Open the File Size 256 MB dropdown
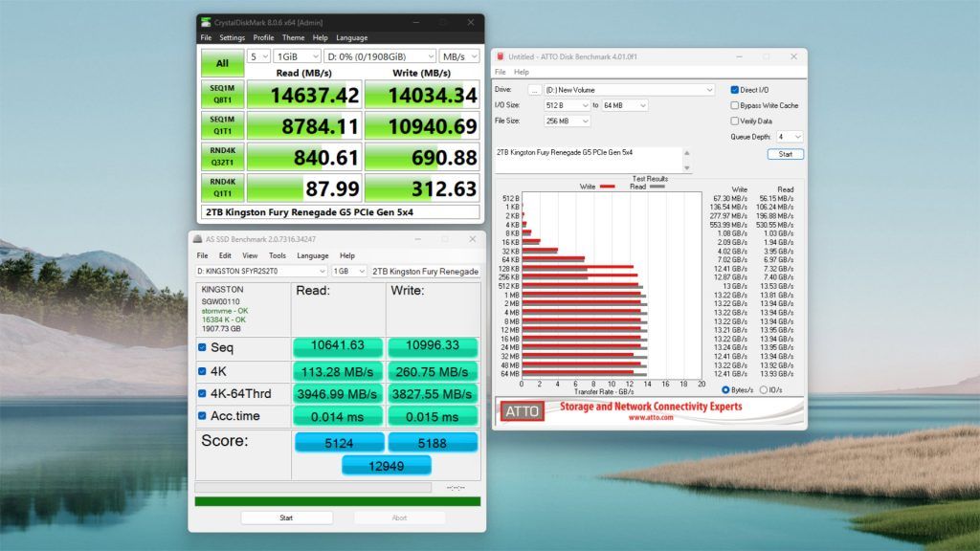This screenshot has width=980, height=551. point(567,121)
